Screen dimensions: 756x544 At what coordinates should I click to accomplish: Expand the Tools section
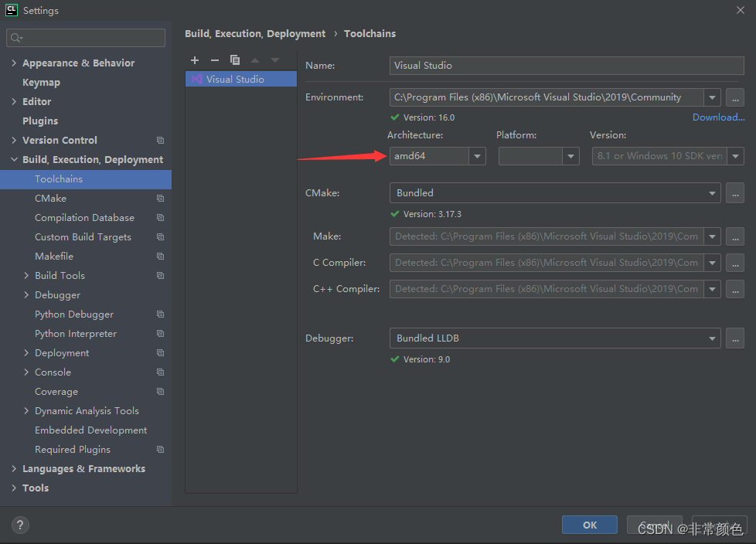pos(14,488)
